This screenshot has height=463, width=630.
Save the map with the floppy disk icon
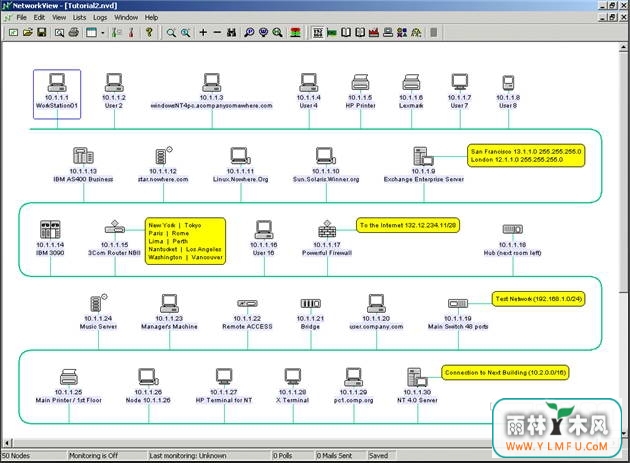41,33
